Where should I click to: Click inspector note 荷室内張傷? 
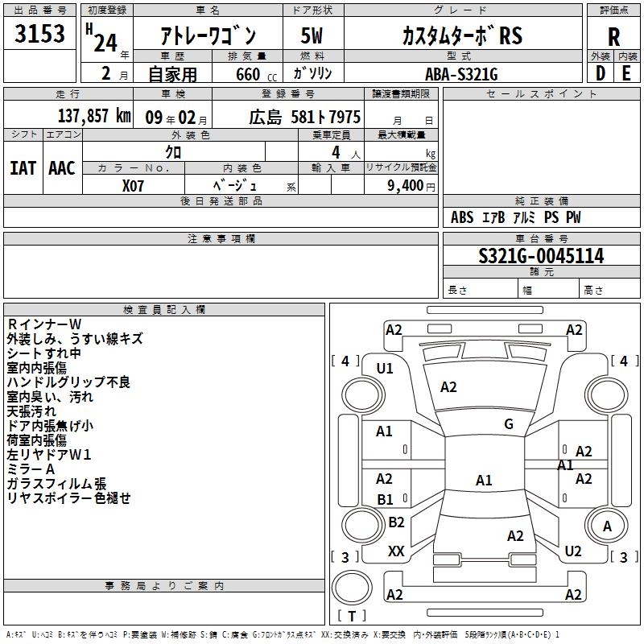[36, 440]
